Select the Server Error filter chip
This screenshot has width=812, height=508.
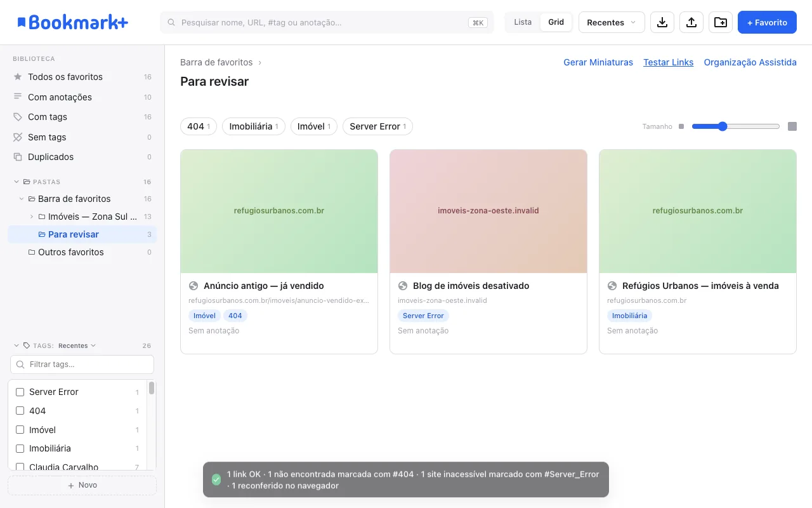(377, 126)
